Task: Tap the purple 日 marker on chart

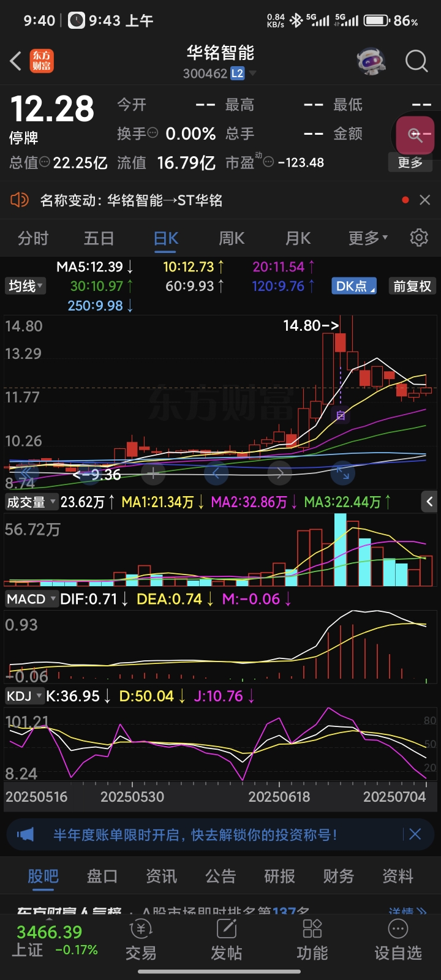Action: click(x=341, y=415)
